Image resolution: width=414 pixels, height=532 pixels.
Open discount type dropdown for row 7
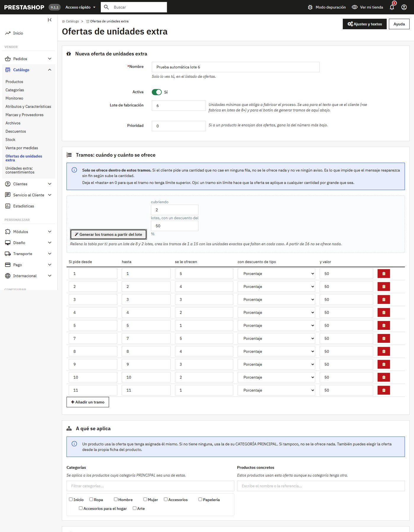pos(276,338)
